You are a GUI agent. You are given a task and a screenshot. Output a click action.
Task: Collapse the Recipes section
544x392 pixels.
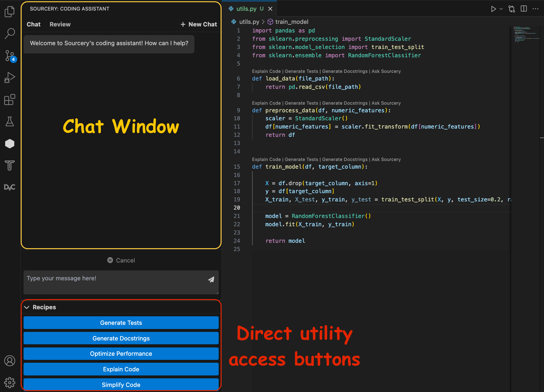[x=26, y=307]
